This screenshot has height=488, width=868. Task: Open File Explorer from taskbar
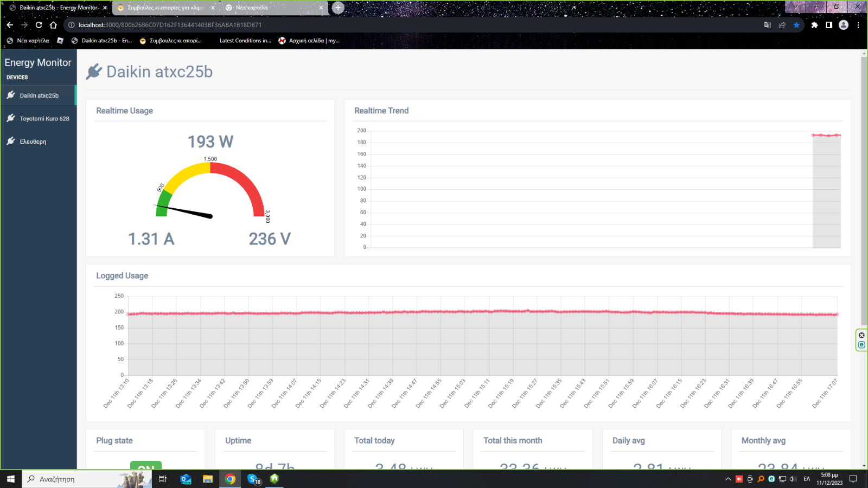[208, 479]
